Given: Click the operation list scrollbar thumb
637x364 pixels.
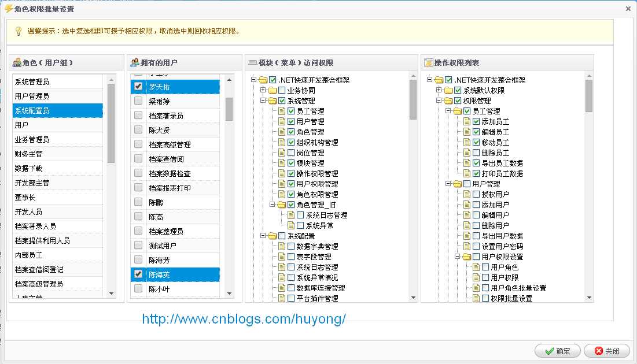Looking at the screenshot, I should 589,96.
